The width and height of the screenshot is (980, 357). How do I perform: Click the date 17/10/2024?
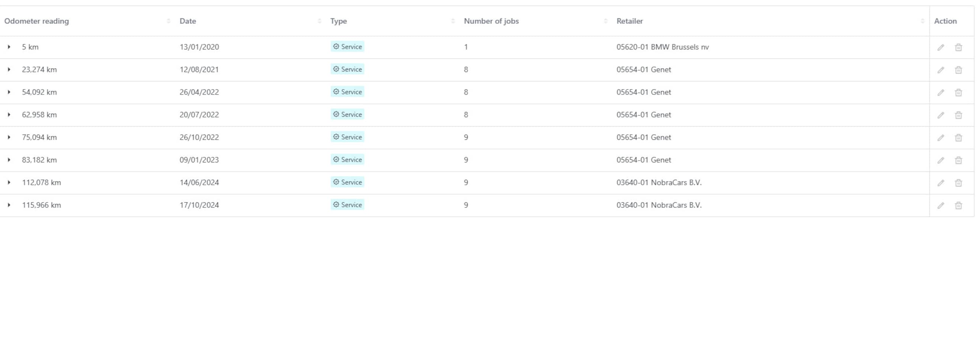[199, 205]
